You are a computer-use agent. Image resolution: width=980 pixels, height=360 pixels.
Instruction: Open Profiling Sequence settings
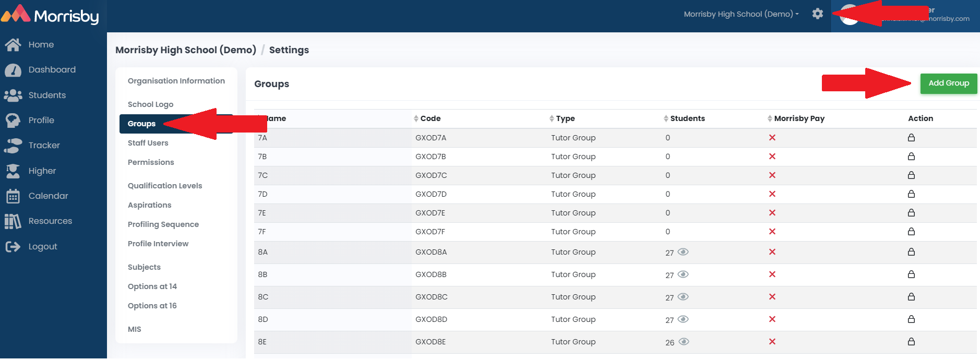tap(163, 224)
